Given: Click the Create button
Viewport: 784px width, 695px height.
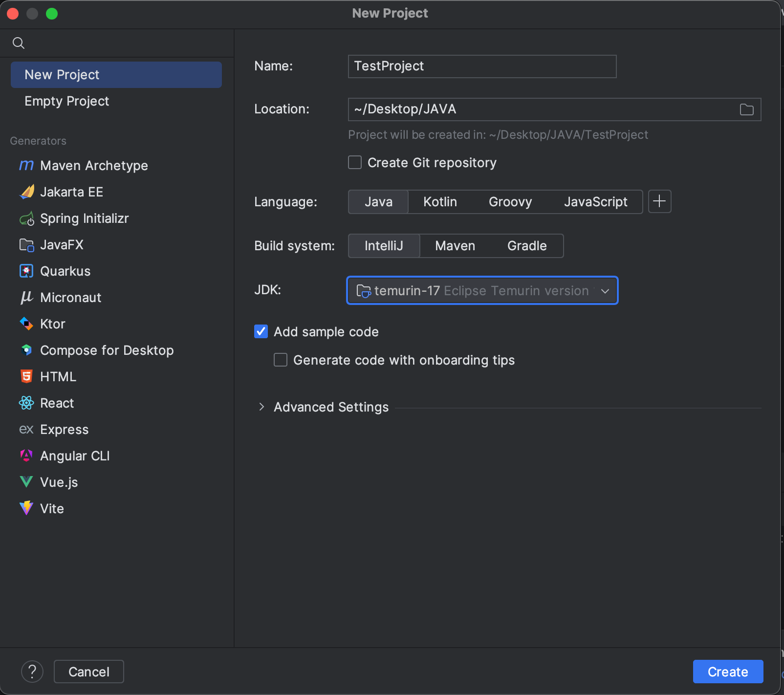Looking at the screenshot, I should (x=728, y=672).
